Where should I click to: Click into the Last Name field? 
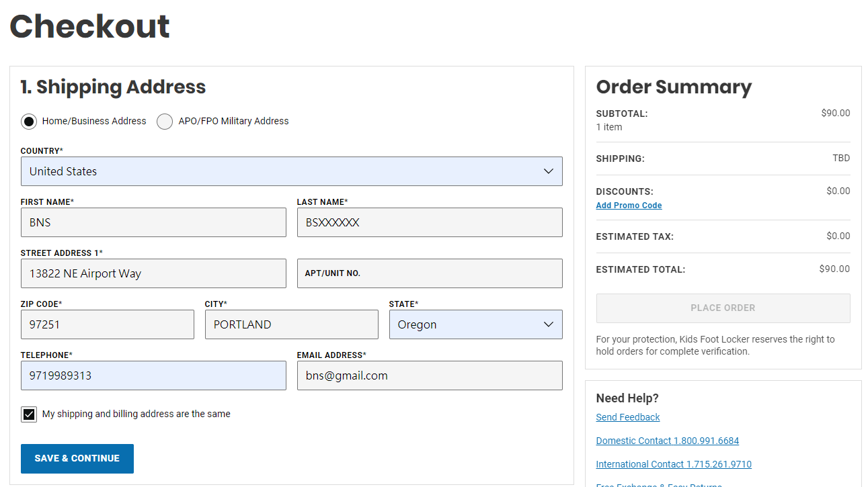430,222
